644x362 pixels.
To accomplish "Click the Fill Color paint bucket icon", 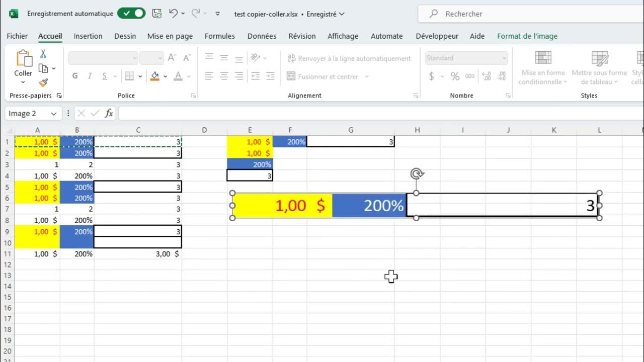I will point(155,76).
